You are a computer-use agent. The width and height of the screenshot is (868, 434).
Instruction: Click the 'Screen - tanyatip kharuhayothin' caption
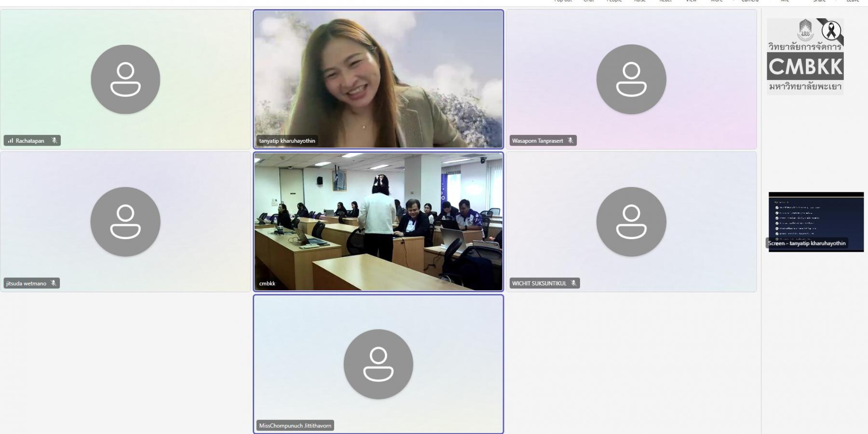pyautogui.click(x=807, y=244)
